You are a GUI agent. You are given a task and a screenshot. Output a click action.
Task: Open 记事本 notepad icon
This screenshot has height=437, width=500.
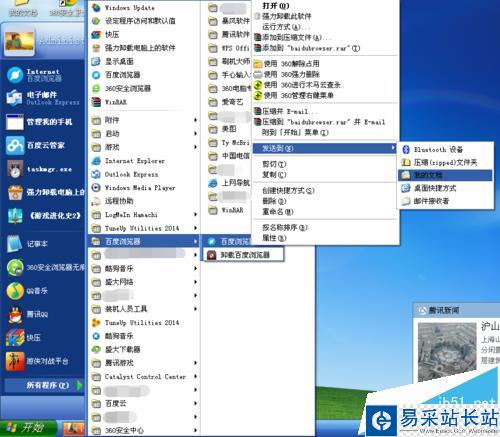point(15,244)
